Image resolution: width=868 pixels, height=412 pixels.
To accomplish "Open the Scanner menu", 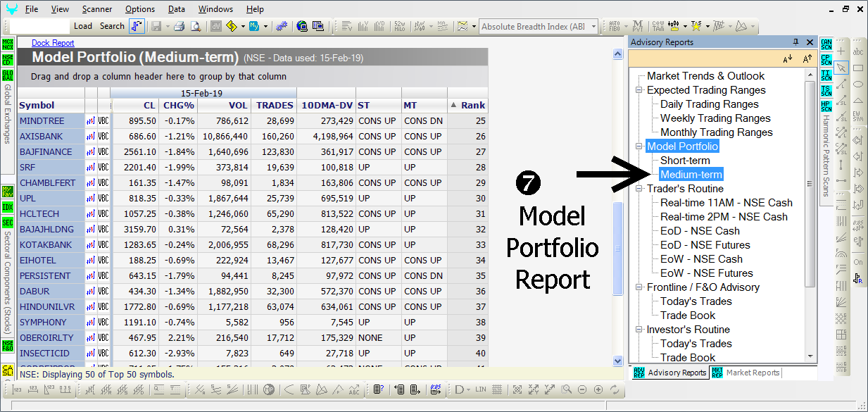I will 96,9.
